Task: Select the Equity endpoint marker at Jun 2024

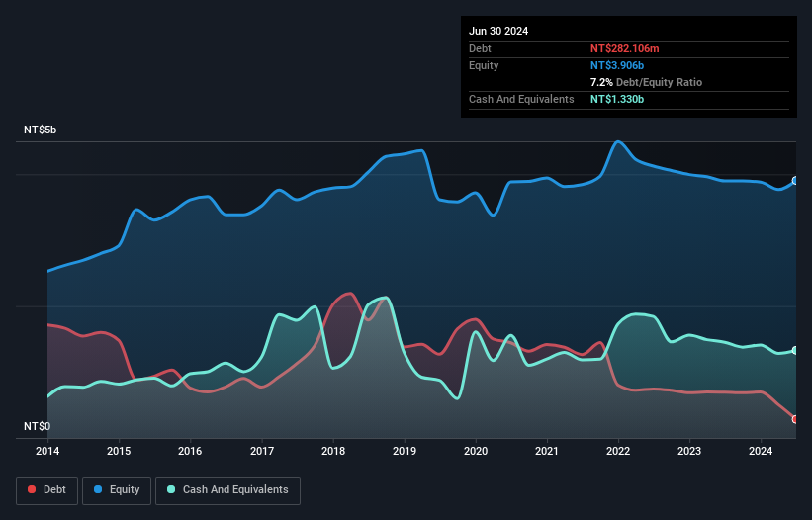Action: [x=795, y=181]
